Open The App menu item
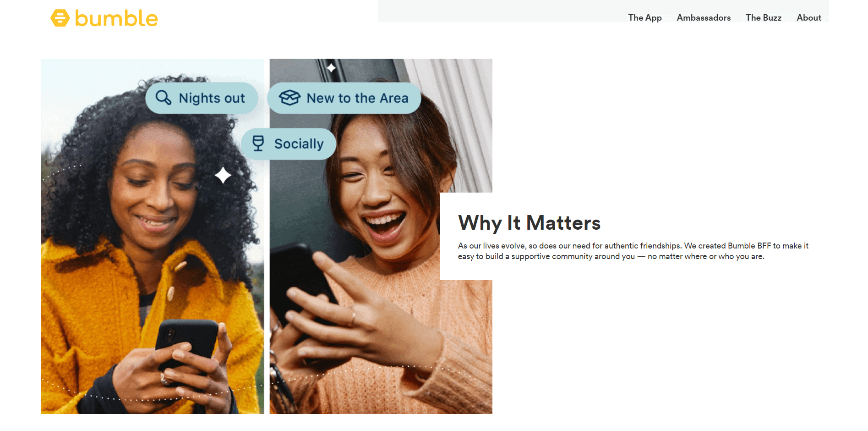The height and width of the screenshot is (431, 868). pyautogui.click(x=644, y=17)
